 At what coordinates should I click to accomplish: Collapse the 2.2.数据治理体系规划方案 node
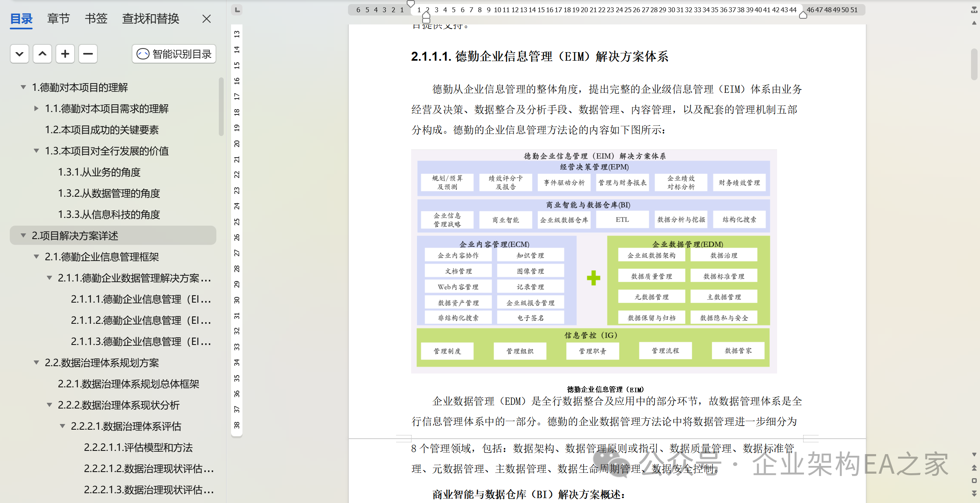(36, 362)
